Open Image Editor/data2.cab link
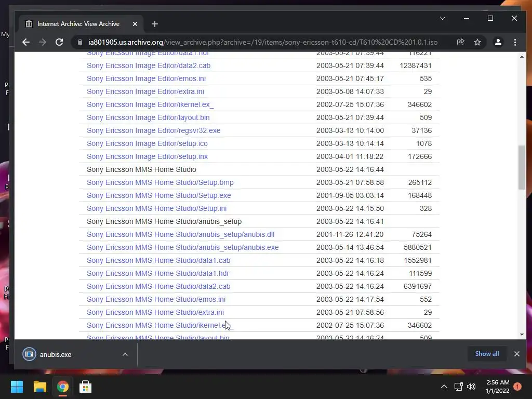The image size is (532, 399). tap(148, 65)
